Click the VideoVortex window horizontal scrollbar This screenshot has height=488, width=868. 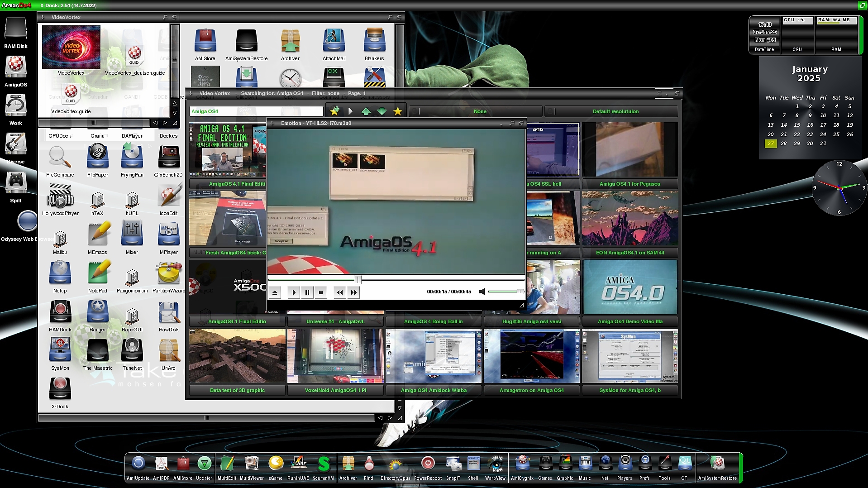(94, 123)
